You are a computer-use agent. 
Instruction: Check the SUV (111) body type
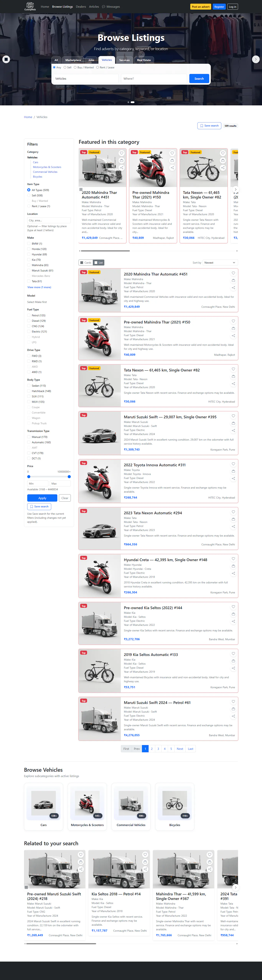pos(29,396)
